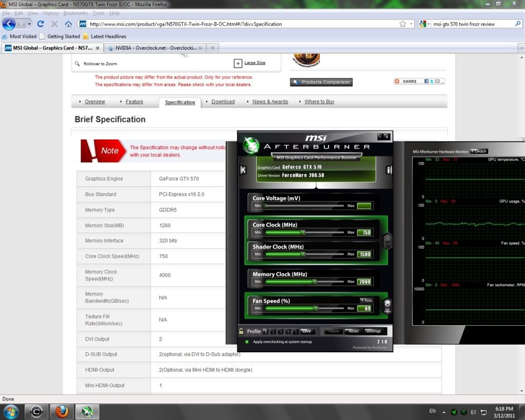Screen dimensions: 525x420
Task: Adjust the Shader Clock slider handle
Action: click(x=303, y=254)
